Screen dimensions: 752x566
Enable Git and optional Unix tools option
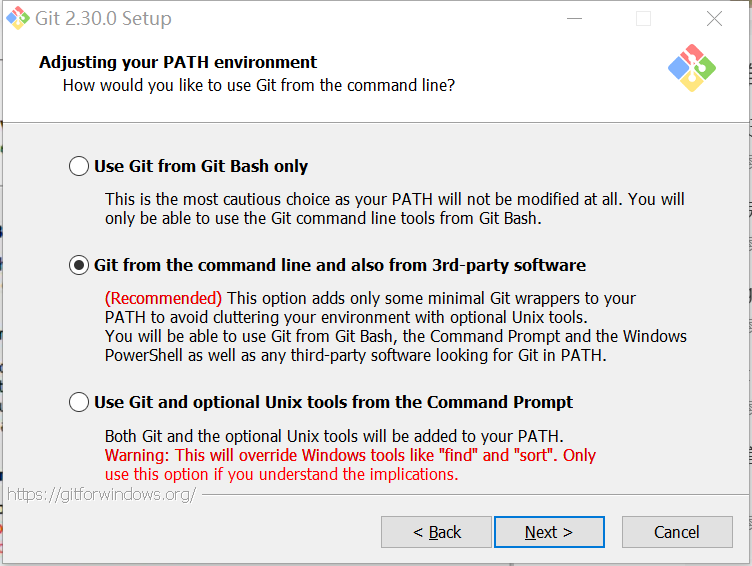pyautogui.click(x=79, y=402)
